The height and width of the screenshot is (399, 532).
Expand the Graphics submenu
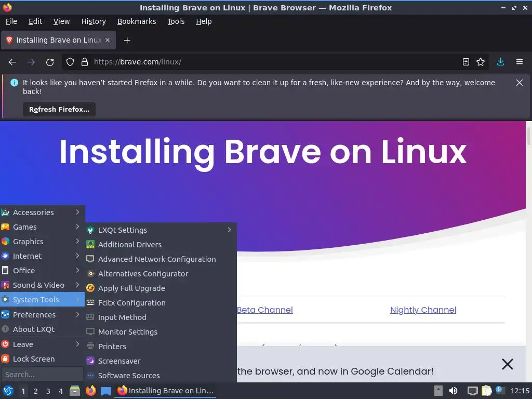point(43,242)
